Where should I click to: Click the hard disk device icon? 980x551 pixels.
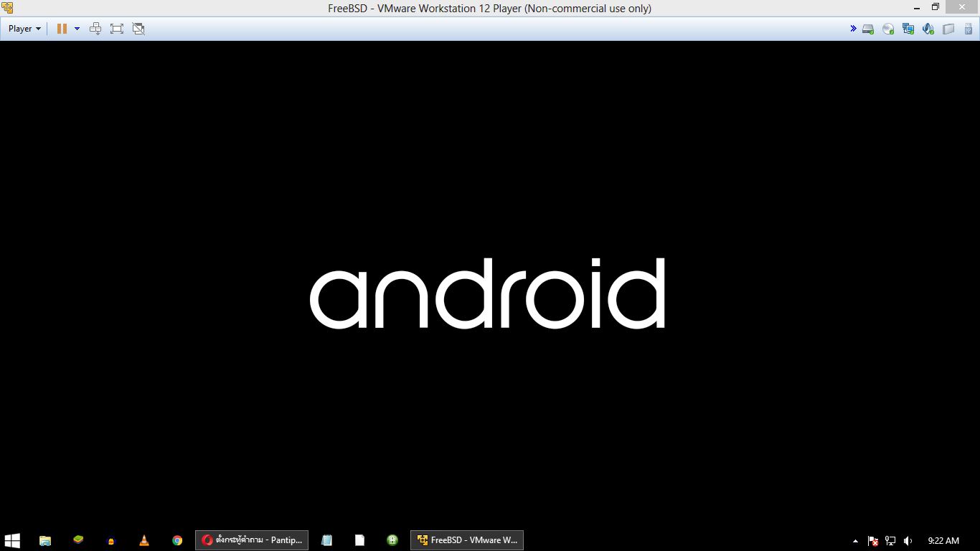coord(868,29)
